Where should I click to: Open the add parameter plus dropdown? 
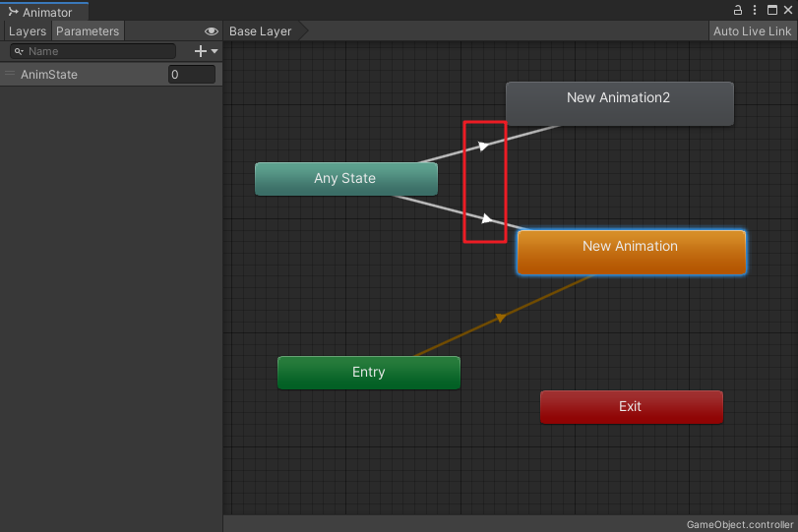206,51
